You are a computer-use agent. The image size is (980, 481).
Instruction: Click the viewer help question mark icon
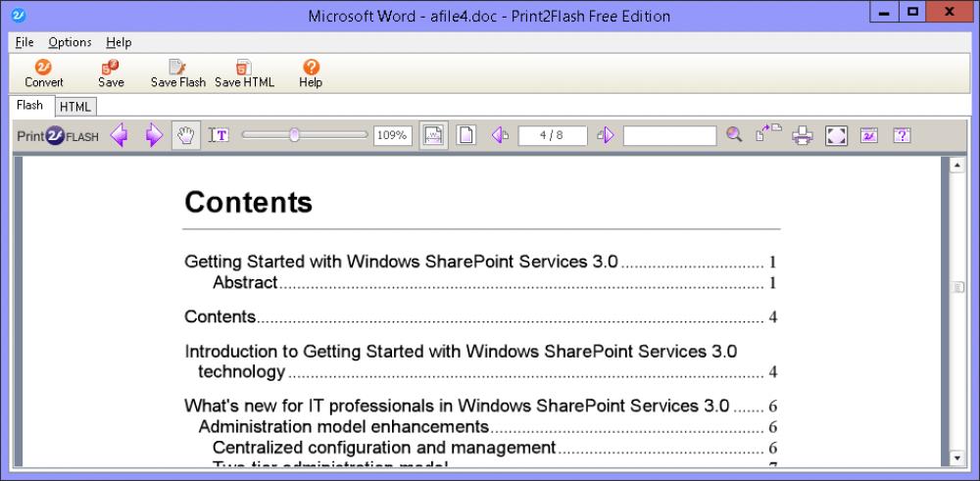pos(902,135)
